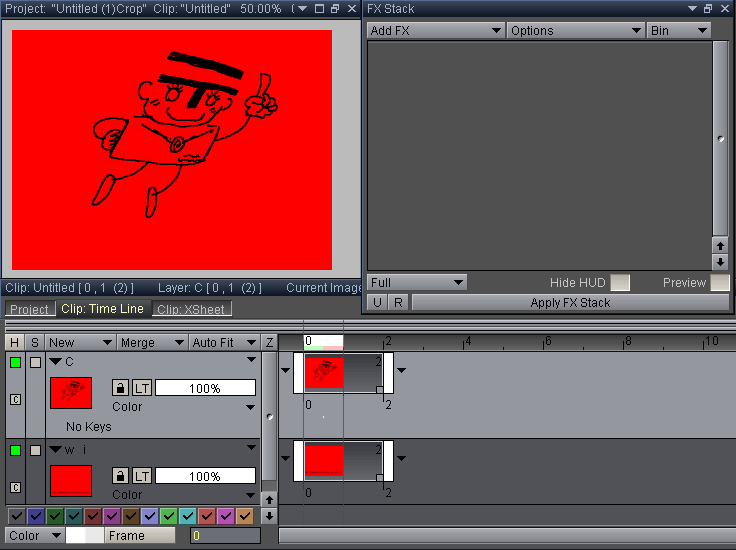Enable the Hide HUD checkbox
Viewport: 736px width, 550px height.
(620, 283)
